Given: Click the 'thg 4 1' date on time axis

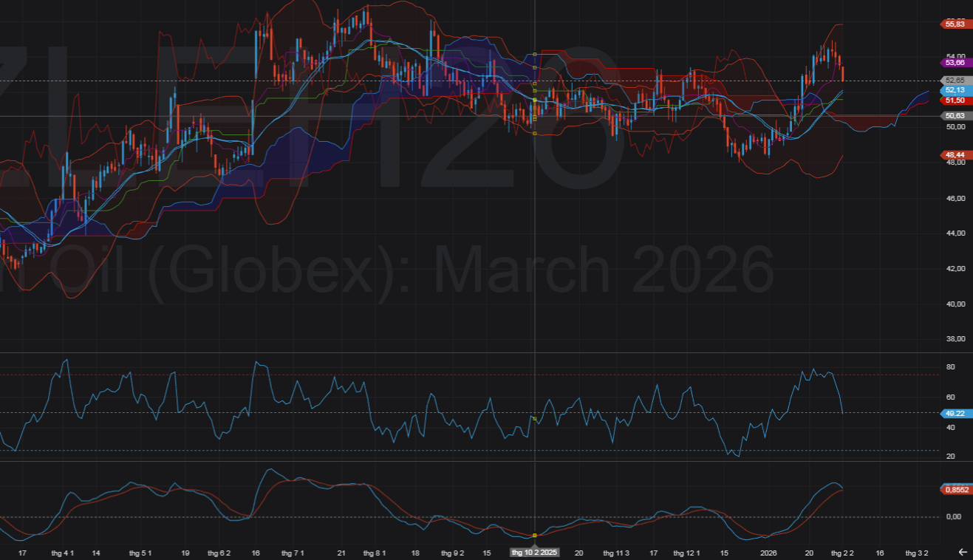Looking at the screenshot, I should point(63,553).
